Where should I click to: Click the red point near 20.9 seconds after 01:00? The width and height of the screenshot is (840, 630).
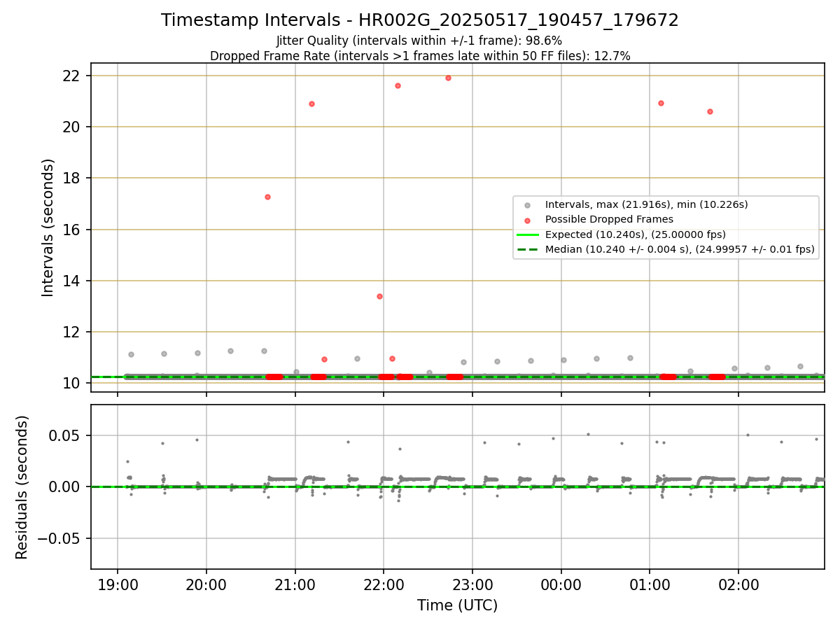[x=661, y=103]
